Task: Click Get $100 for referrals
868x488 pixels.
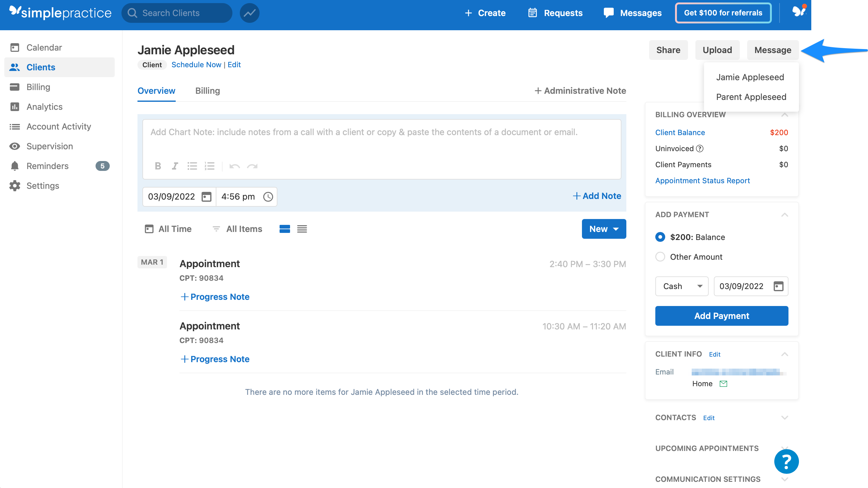Action: pos(723,13)
